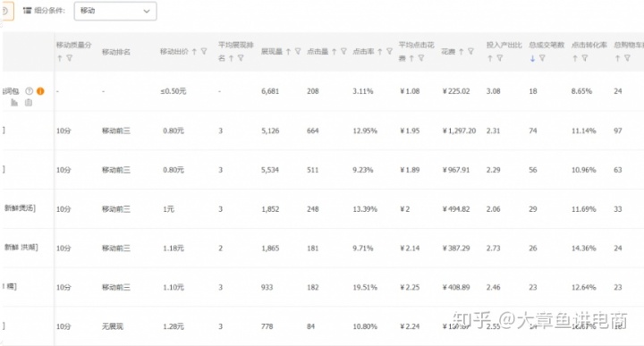Click spend value ¥967.91
644x346 pixels.
pos(455,170)
